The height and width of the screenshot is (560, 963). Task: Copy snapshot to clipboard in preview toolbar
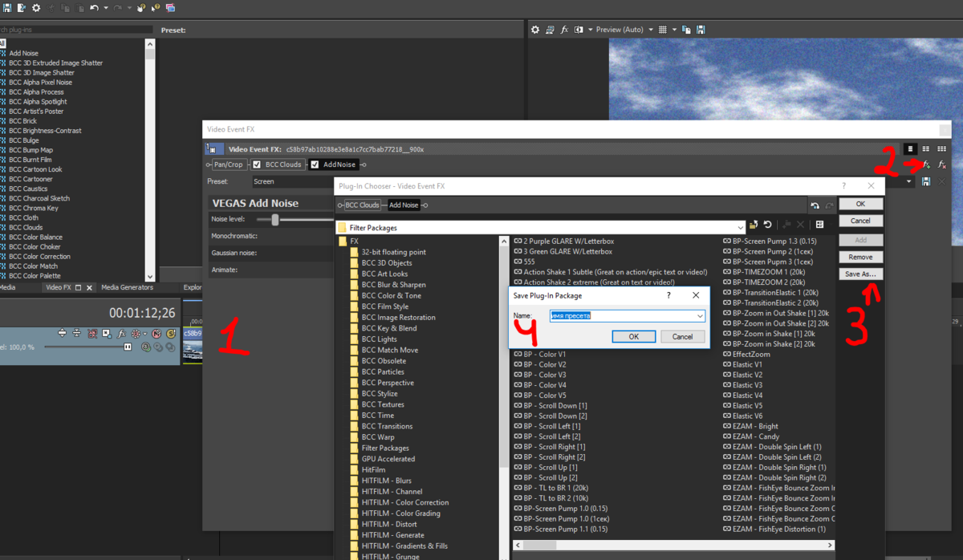click(688, 30)
